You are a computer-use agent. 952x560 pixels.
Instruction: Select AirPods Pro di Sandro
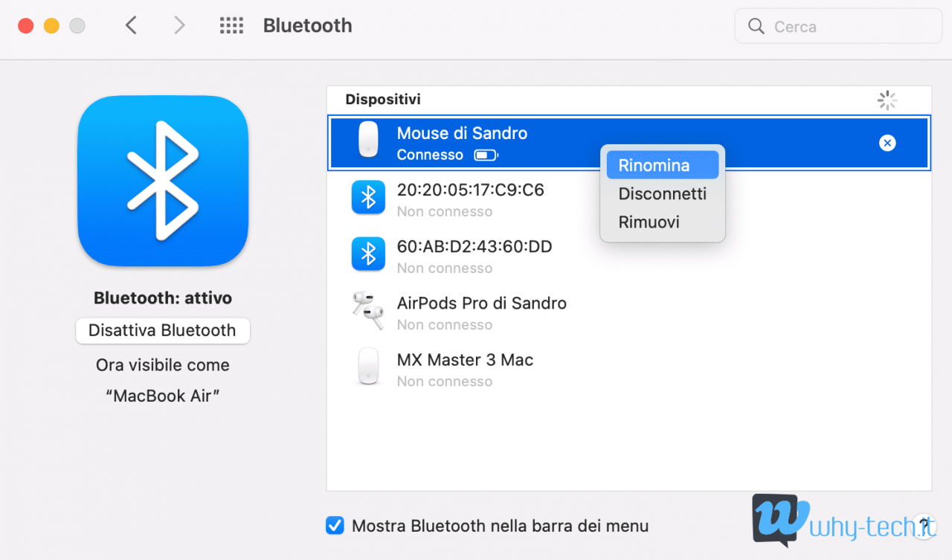click(629, 312)
